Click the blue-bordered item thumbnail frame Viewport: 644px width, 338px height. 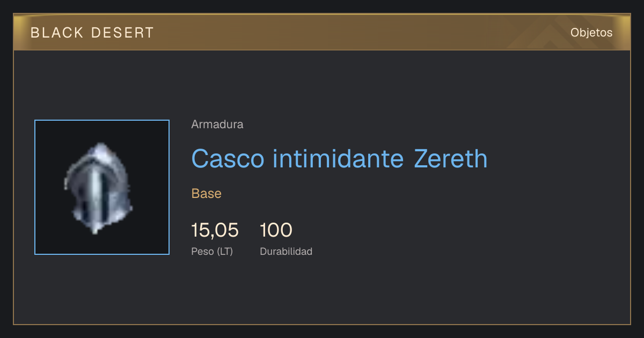pyautogui.click(x=102, y=187)
